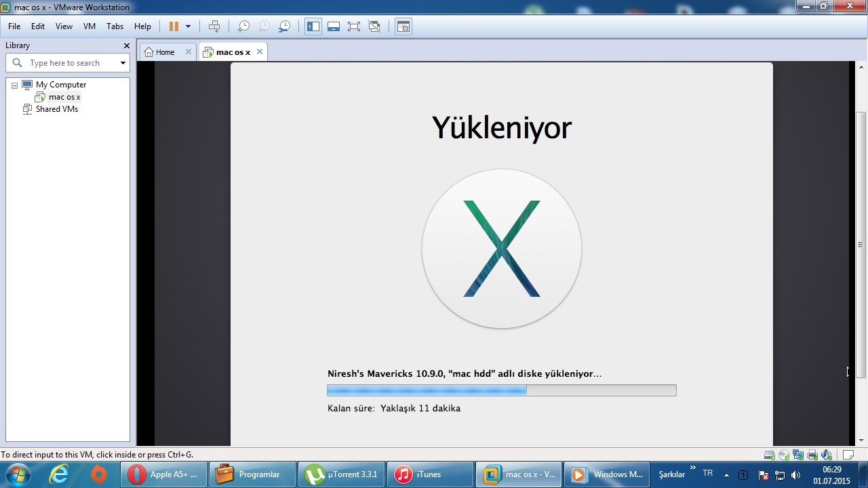Switch to Unity mode
Screen dimensions: 868x488
tap(374, 26)
